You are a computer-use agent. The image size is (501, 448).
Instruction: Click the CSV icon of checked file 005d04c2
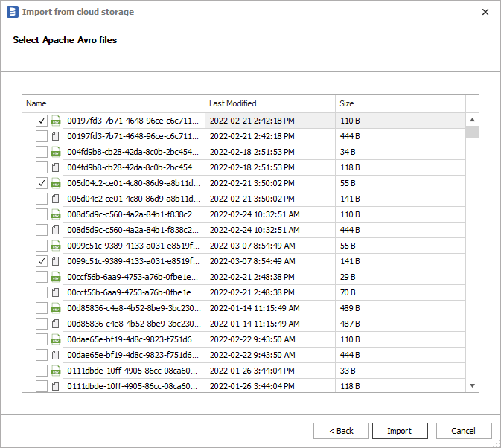pyautogui.click(x=55, y=183)
